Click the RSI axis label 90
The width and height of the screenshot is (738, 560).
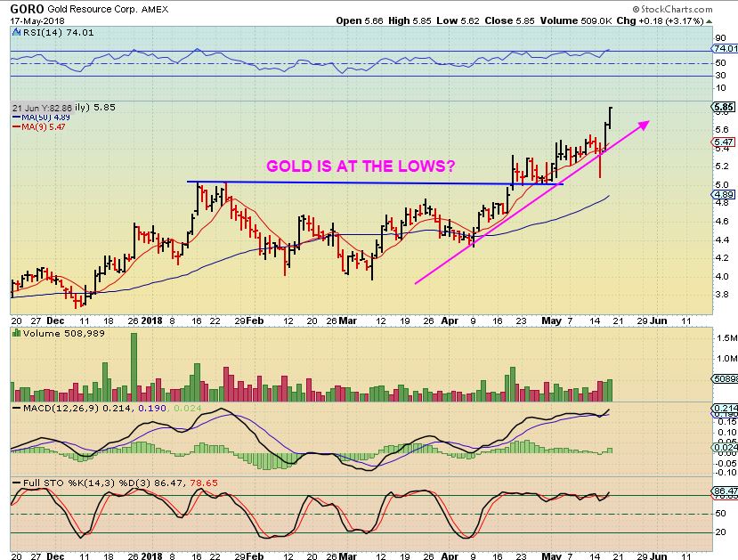point(720,38)
